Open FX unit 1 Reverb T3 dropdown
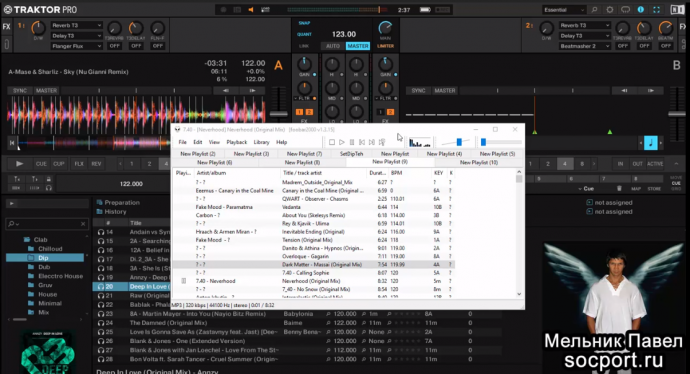The height and width of the screenshot is (374, 690). coord(77,25)
